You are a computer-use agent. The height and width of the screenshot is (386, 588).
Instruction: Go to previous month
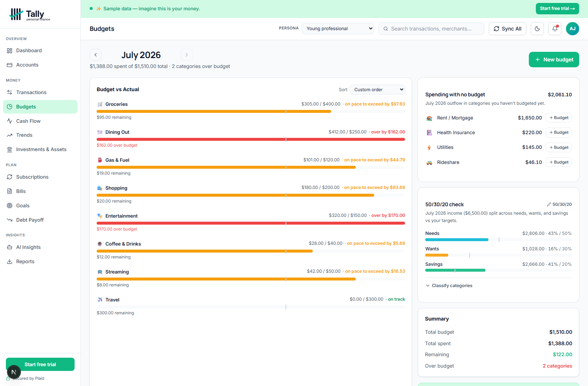(96, 55)
